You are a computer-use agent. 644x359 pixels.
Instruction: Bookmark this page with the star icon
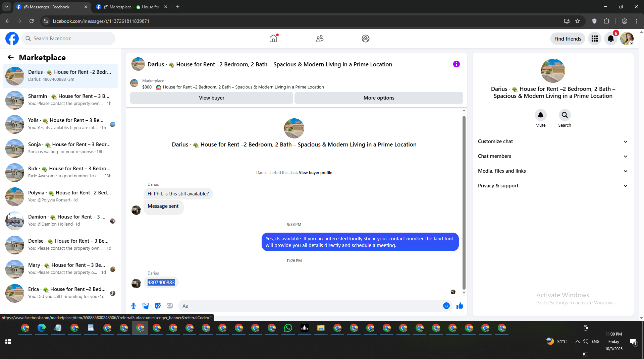pos(578,21)
